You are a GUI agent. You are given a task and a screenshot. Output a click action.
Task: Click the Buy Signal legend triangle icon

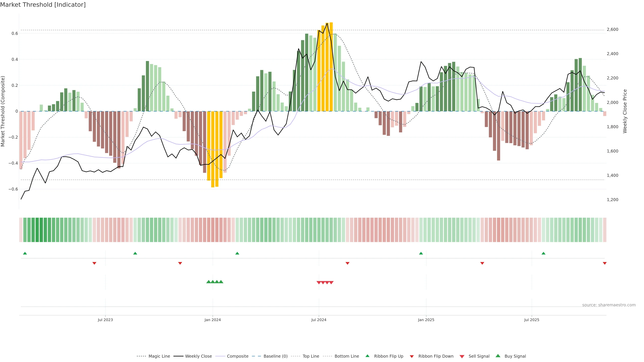click(x=498, y=356)
